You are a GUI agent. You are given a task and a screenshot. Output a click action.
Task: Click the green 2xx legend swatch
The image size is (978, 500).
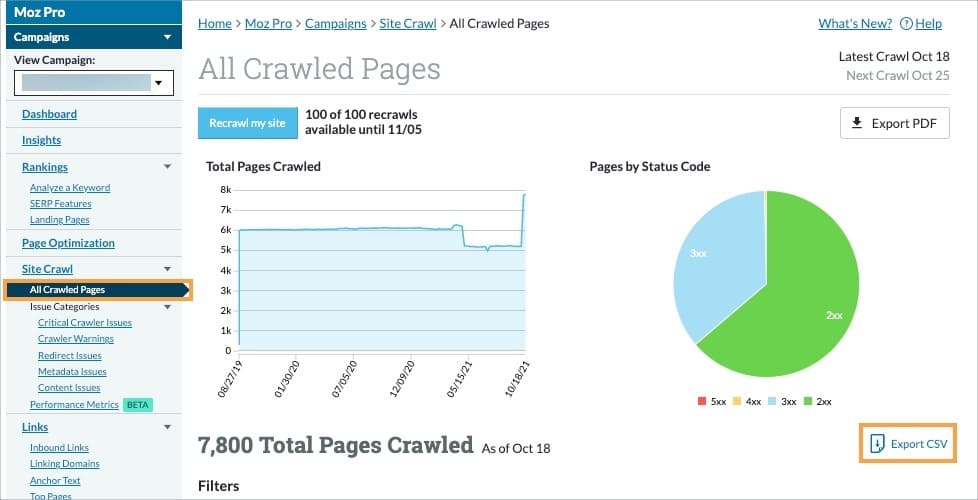click(x=808, y=401)
